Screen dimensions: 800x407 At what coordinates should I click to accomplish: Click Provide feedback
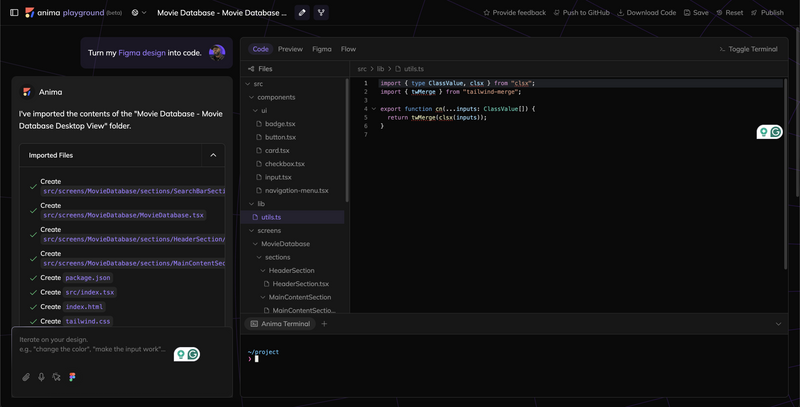click(514, 12)
